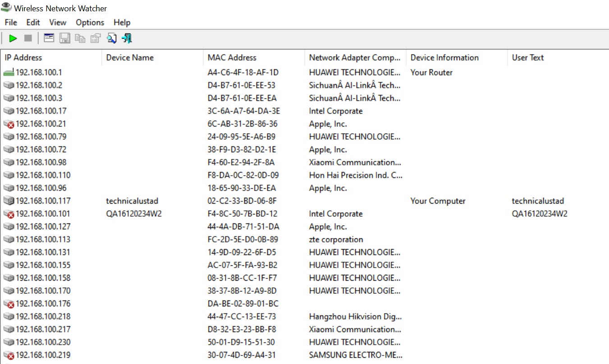Viewport: 609px width, 364px height.
Task: Open the View menu
Action: click(x=58, y=23)
